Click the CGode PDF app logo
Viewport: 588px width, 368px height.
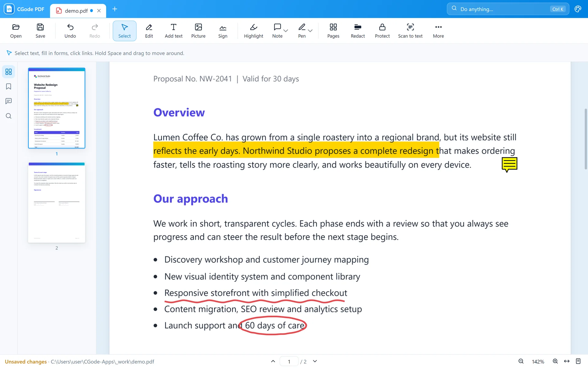point(9,9)
